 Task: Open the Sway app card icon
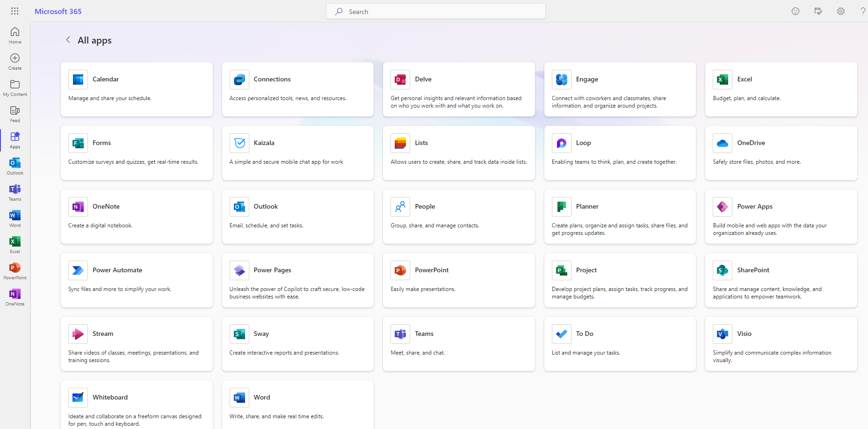239,334
